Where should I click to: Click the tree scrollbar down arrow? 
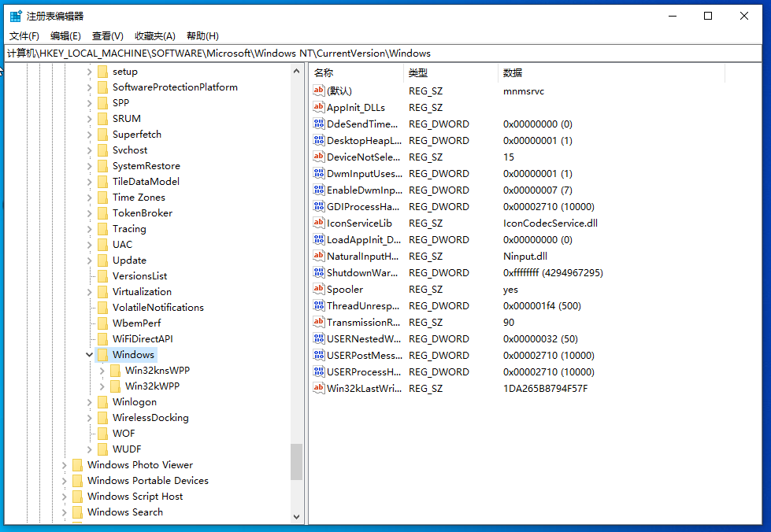[x=296, y=516]
